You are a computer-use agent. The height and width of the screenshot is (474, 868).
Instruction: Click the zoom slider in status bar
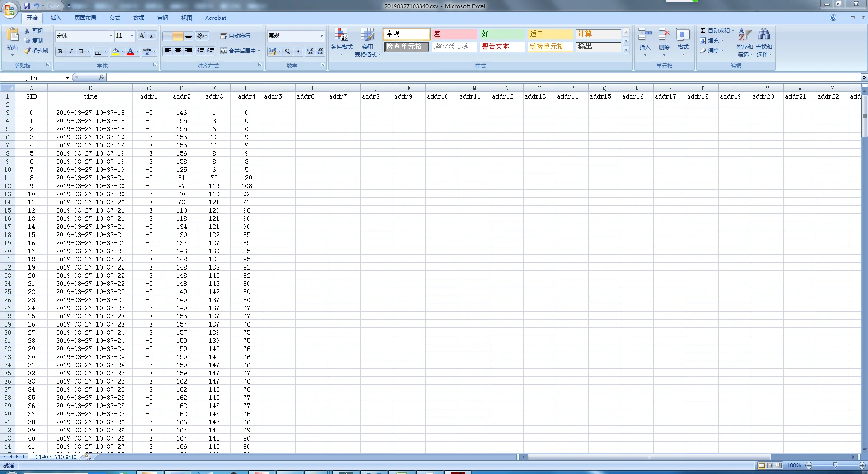(835, 465)
